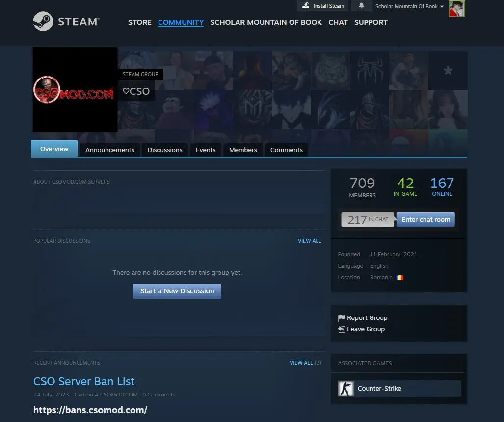
Task: Click the Carbon # CSOMOD.COM author text
Action: click(106, 395)
